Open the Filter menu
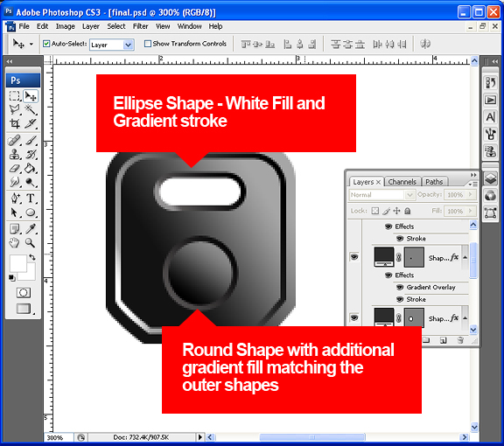This screenshot has width=504, height=446. (141, 26)
